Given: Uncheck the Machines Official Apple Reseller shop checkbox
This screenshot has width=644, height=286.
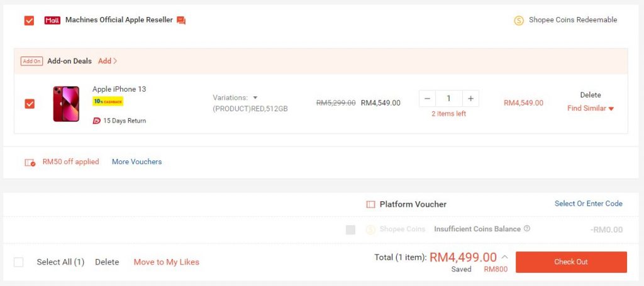Looking at the screenshot, I should pos(29,21).
